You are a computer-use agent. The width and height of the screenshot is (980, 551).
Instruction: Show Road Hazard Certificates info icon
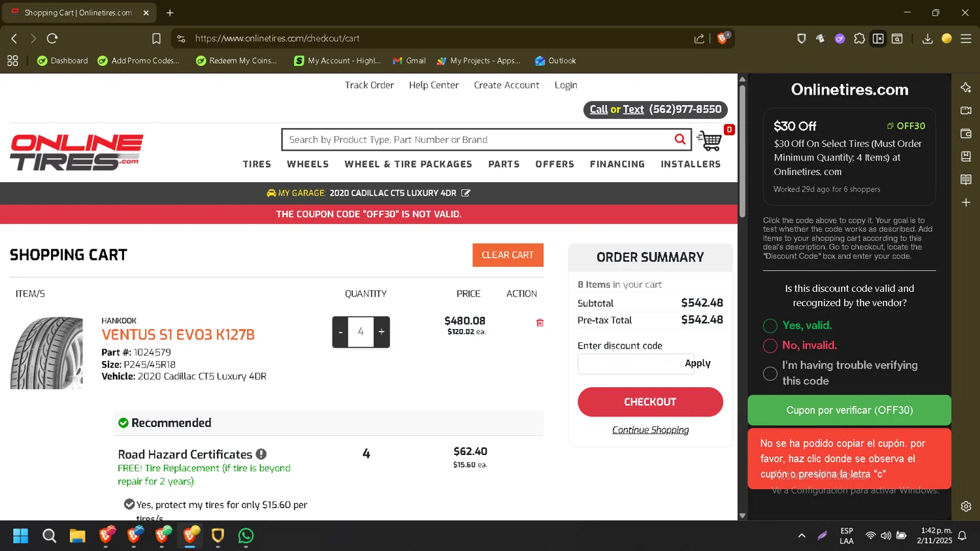click(261, 454)
